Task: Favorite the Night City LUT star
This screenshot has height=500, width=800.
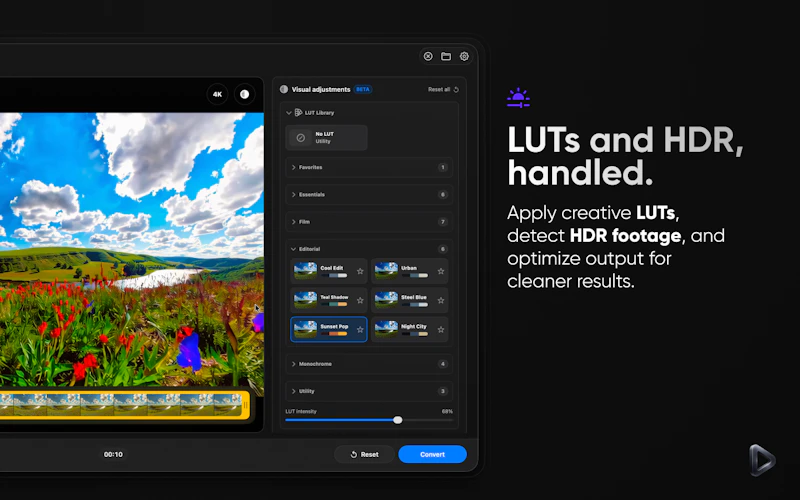Action: pos(441,330)
